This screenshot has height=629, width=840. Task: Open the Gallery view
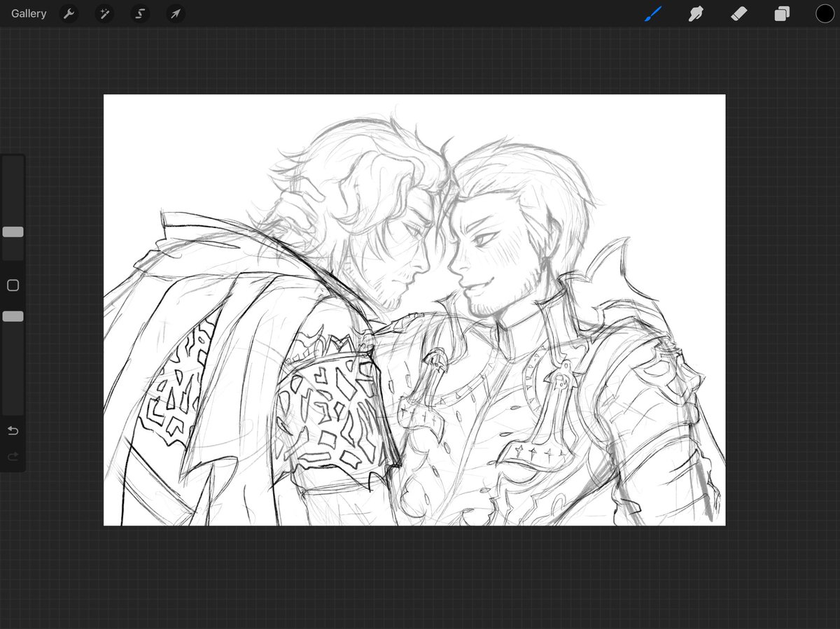tap(29, 13)
